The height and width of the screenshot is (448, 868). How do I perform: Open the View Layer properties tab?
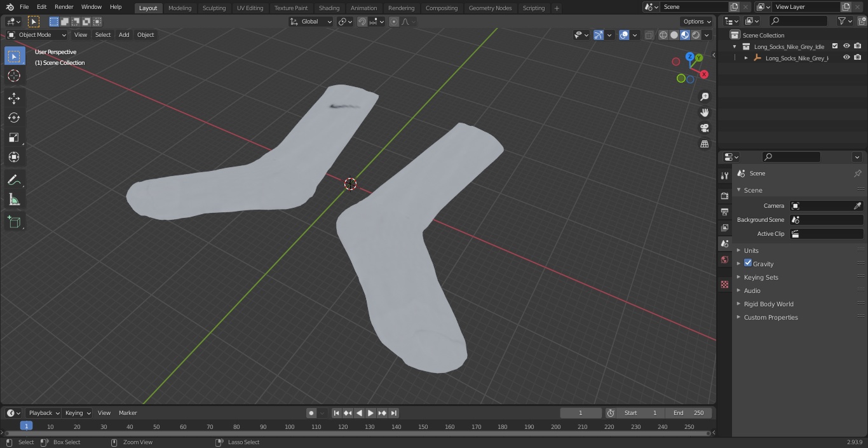click(724, 227)
